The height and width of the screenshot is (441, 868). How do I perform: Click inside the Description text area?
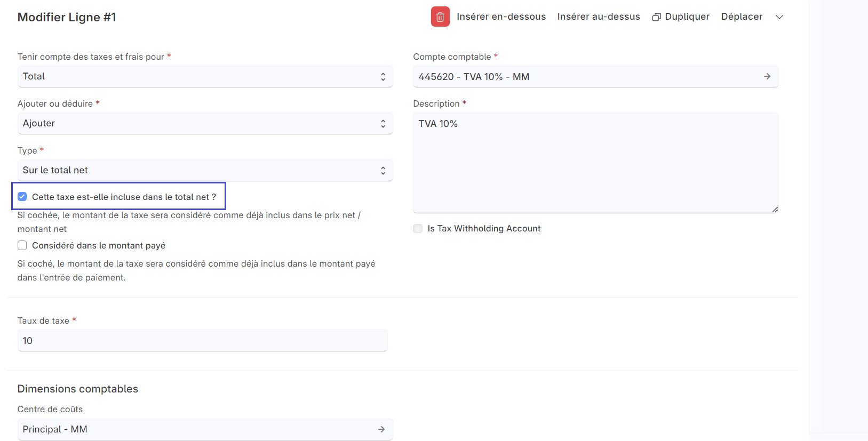click(x=595, y=163)
